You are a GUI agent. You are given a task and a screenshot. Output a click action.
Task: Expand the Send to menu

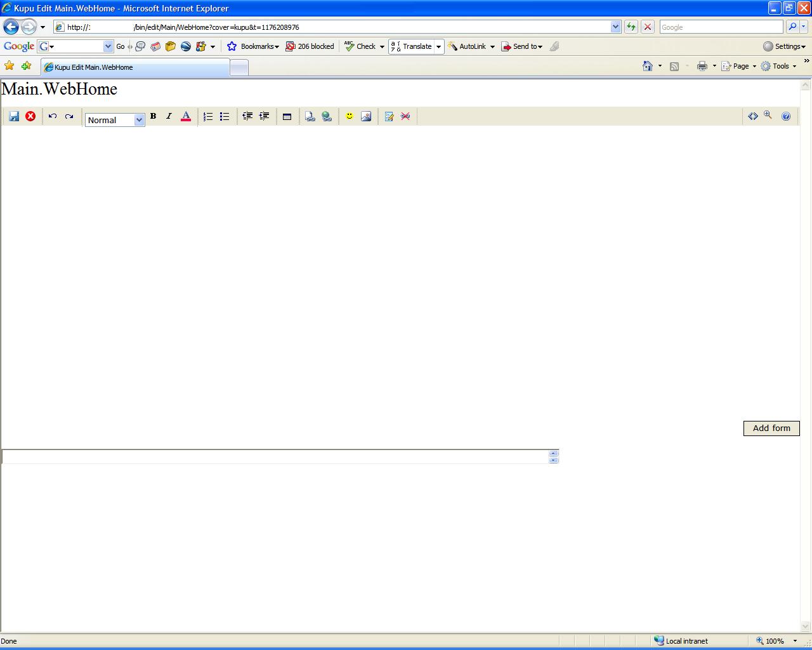[540, 46]
